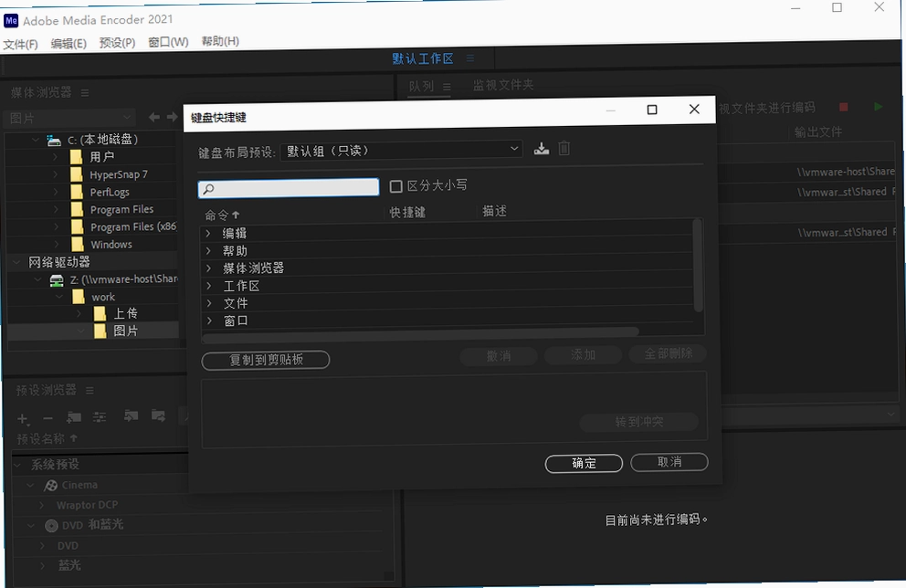Open the Media Browser panel menu icon
The image size is (906, 588).
[85, 93]
